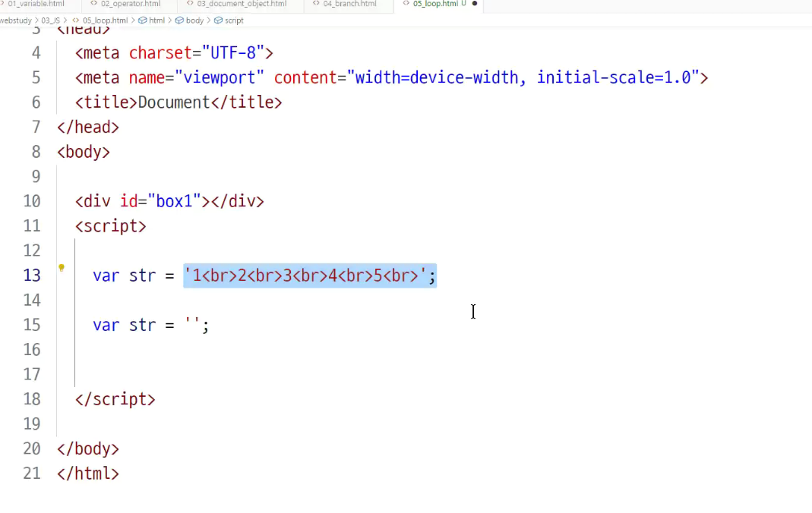Click file icon on 02_operator.html tab
Screen dimensions: 812x513
(x=93, y=3)
